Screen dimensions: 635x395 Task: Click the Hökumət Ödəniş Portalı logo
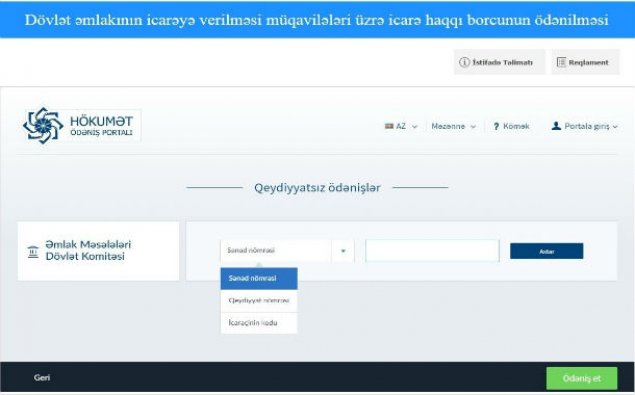click(81, 126)
